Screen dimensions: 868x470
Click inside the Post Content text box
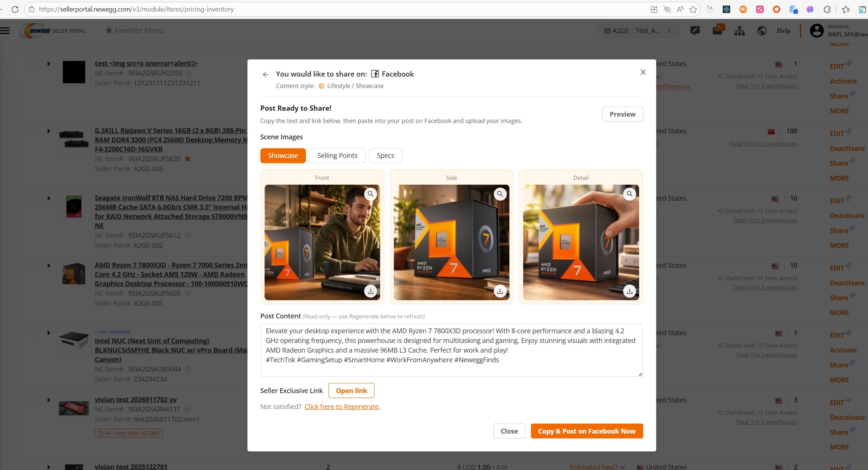click(451, 350)
